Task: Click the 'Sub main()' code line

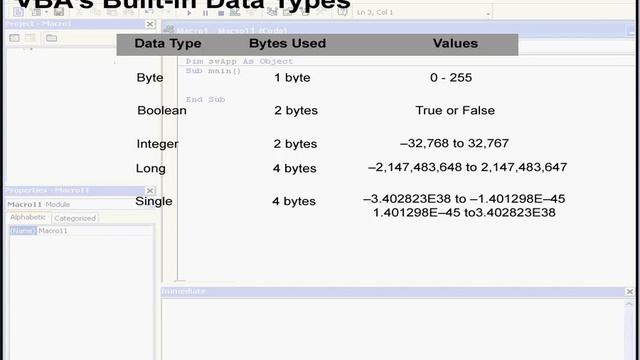Action: (213, 71)
